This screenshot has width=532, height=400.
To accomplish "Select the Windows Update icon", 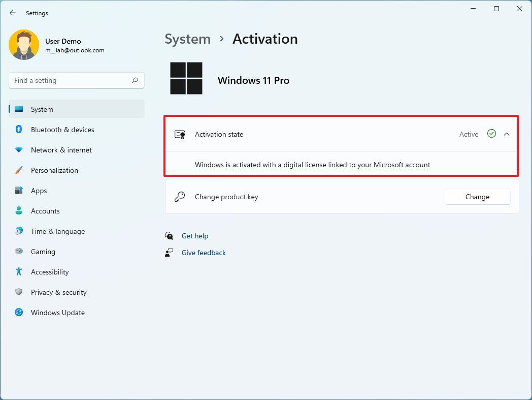I will [x=18, y=313].
